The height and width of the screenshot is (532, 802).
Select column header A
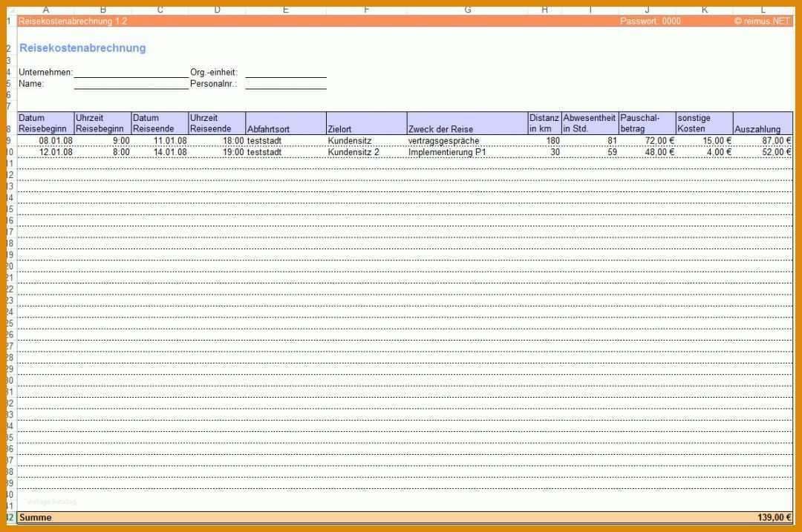click(45, 10)
